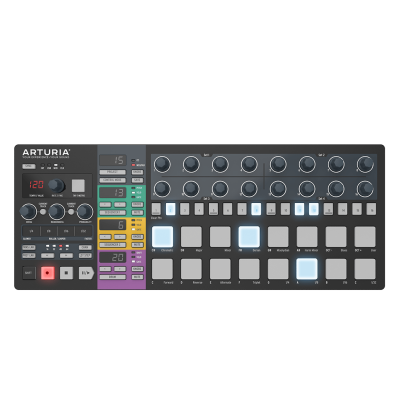Click the stop transport button
The width and height of the screenshot is (400, 400).
(x=66, y=273)
